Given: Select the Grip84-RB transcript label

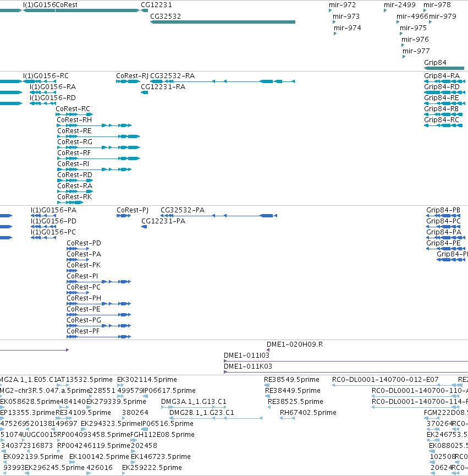Looking at the screenshot, I should tap(441, 108).
